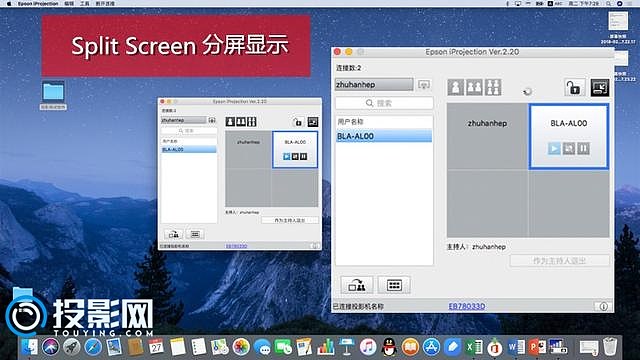Click info icon in small window status bar
The width and height of the screenshot is (640, 360).
(x=315, y=246)
